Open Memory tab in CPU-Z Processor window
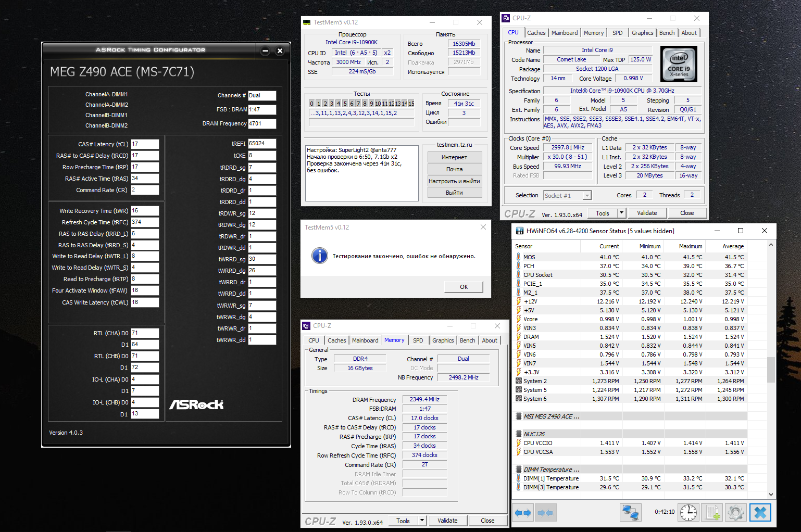 pyautogui.click(x=594, y=33)
